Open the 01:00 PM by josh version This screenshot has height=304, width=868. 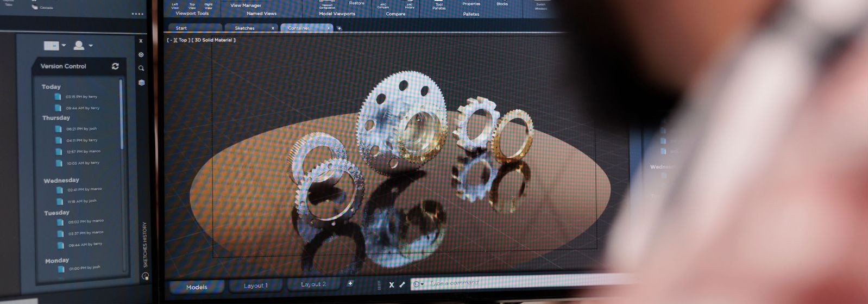pos(79,268)
